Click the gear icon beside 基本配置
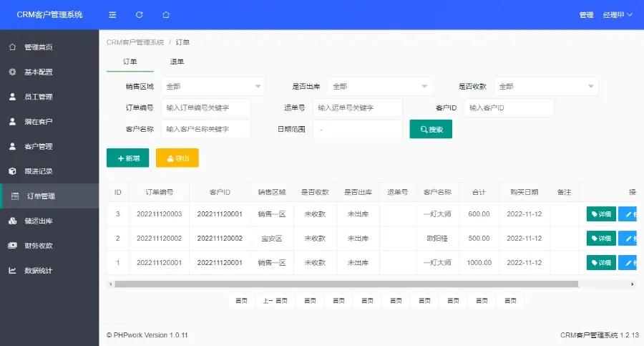 12,72
